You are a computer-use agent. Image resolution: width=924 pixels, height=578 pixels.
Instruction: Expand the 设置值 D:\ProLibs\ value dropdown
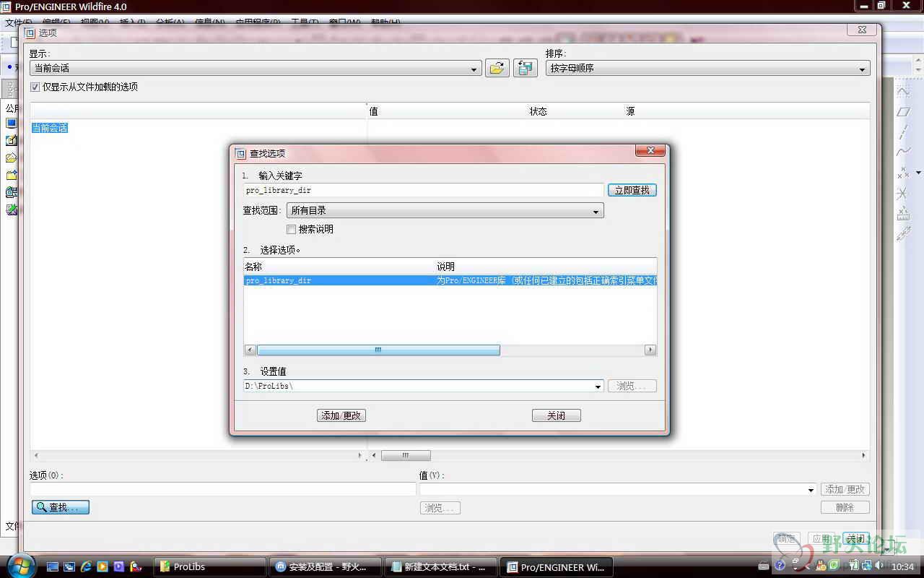click(x=598, y=387)
